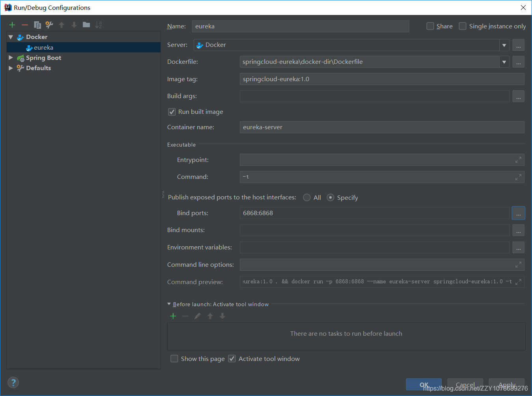The height and width of the screenshot is (396, 532).
Task: Expand the Command preview field
Action: 518,282
